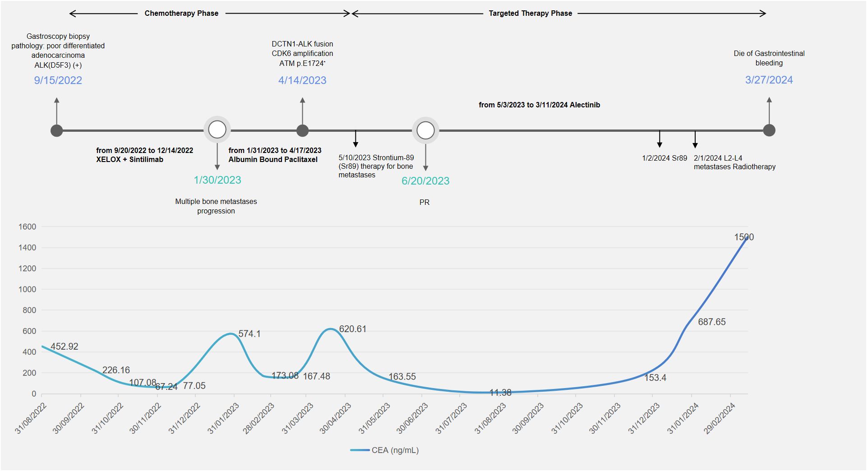Click the 'PR' response label
This screenshot has height=472, width=868.
[x=425, y=203]
